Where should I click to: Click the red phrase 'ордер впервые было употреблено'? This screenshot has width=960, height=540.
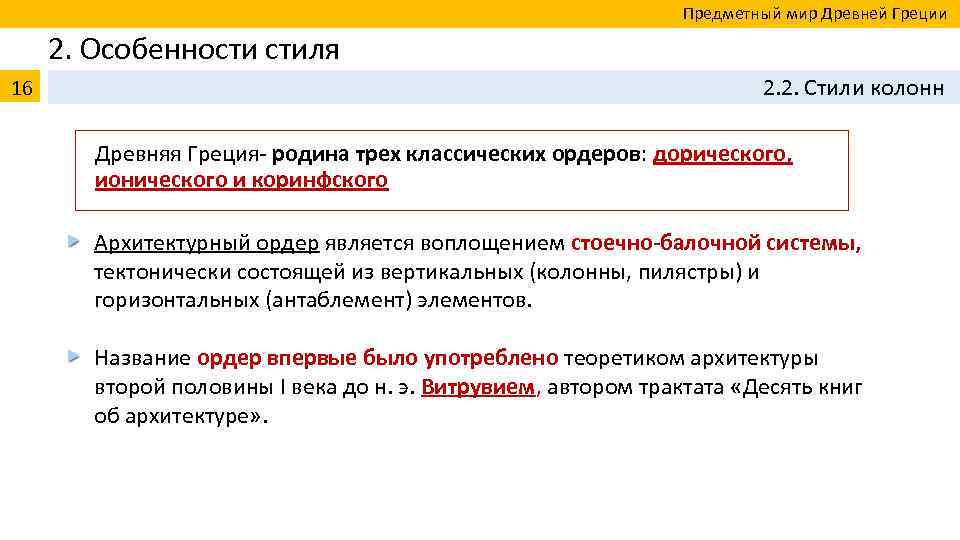(x=377, y=358)
